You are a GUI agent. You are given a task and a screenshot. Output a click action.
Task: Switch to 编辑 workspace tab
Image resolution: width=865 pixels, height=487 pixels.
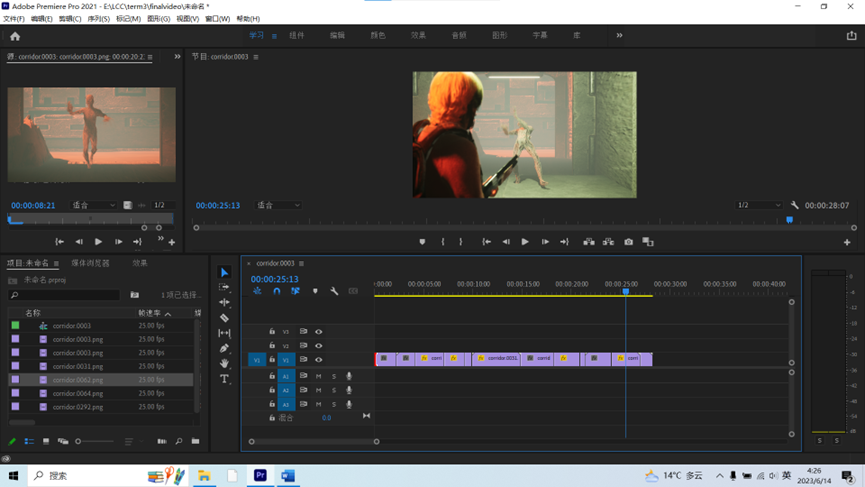click(x=337, y=35)
